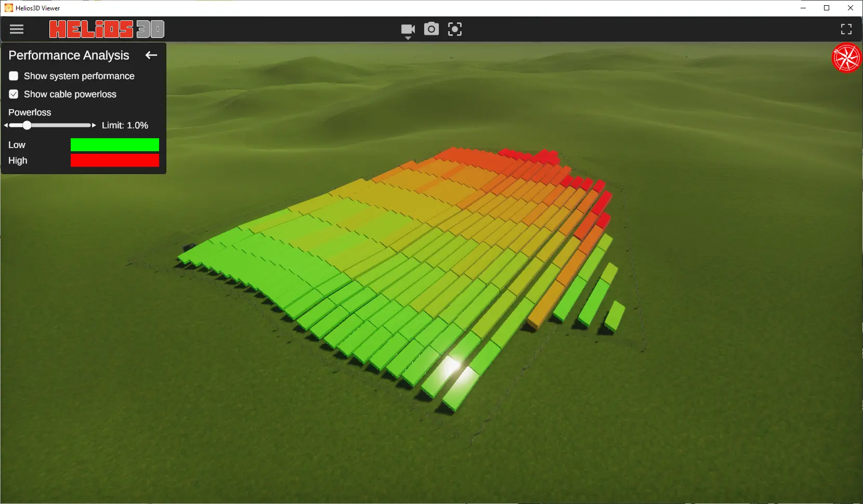Take a screenshot with the photo camera icon

pos(431,29)
